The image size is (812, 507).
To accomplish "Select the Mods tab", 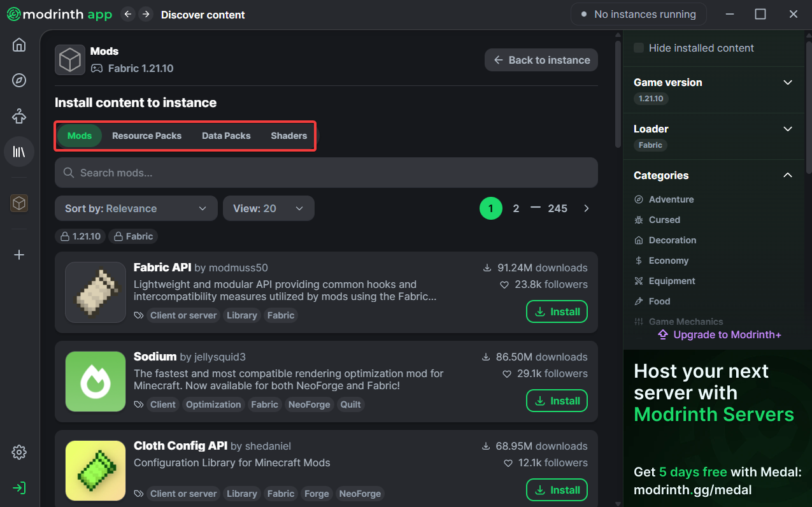I will pos(80,136).
